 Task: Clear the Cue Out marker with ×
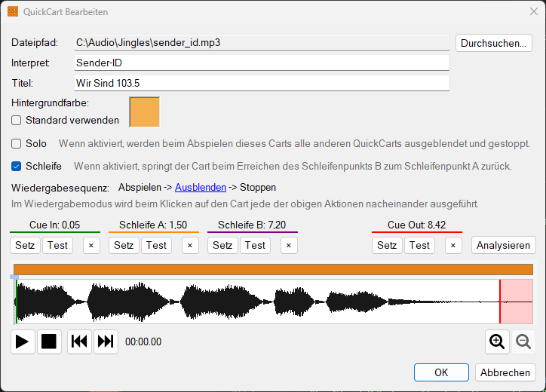[x=453, y=246]
